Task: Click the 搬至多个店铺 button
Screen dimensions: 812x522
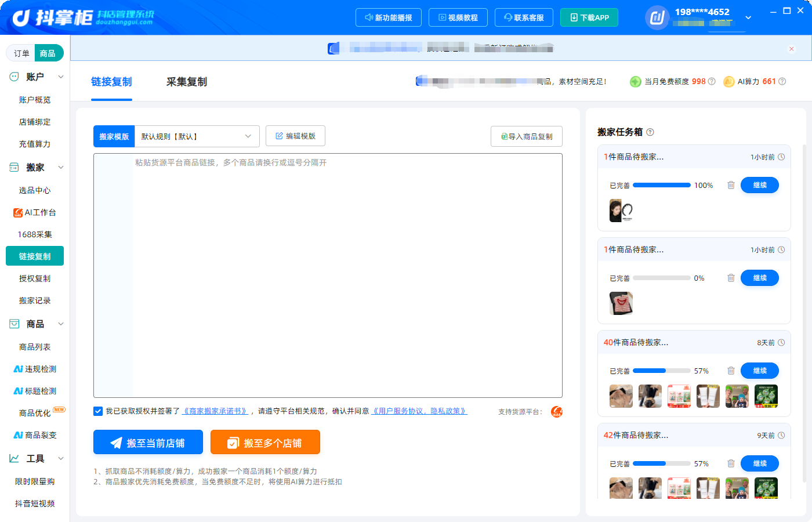Action: (265, 443)
